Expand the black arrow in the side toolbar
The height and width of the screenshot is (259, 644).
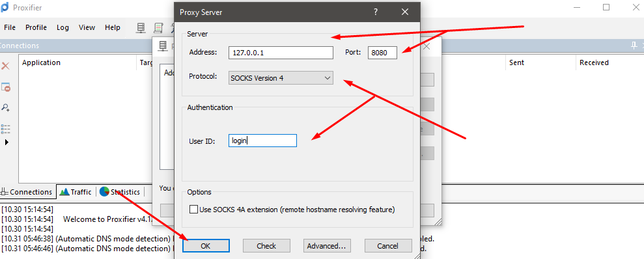[6, 143]
